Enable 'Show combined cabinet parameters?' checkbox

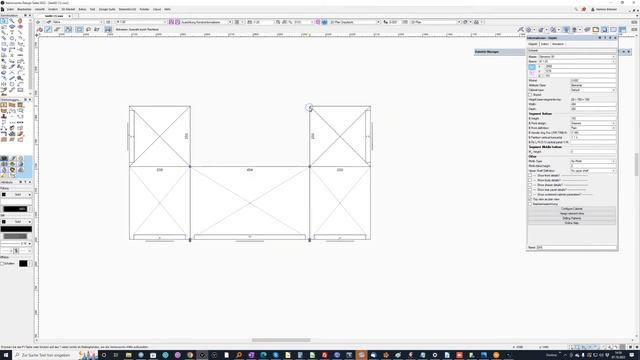pos(530,195)
